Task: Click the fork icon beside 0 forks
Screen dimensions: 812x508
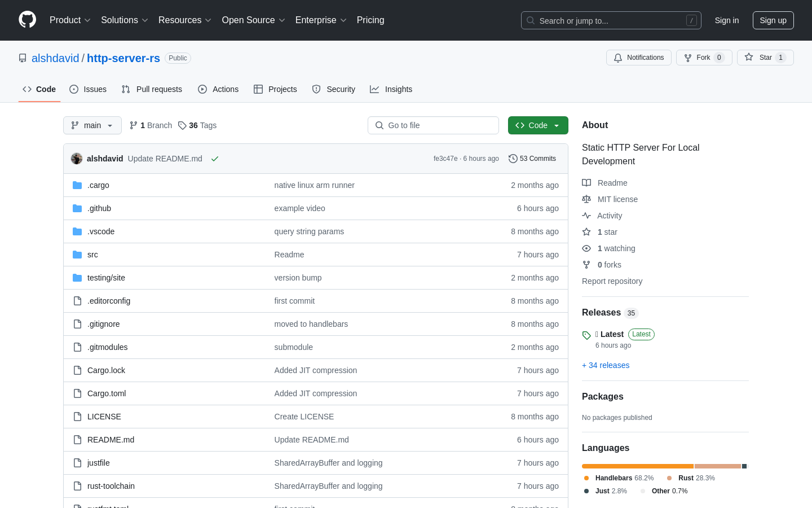Action: [586, 265]
